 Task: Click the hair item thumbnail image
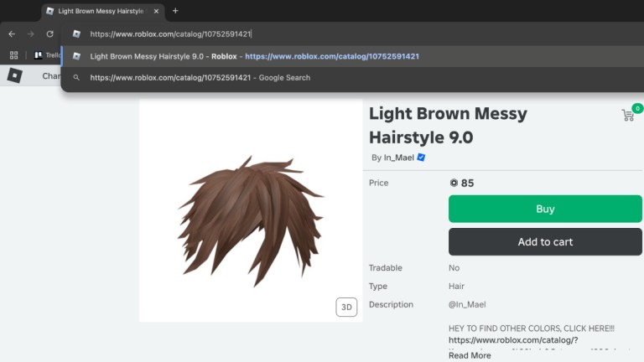(251, 210)
